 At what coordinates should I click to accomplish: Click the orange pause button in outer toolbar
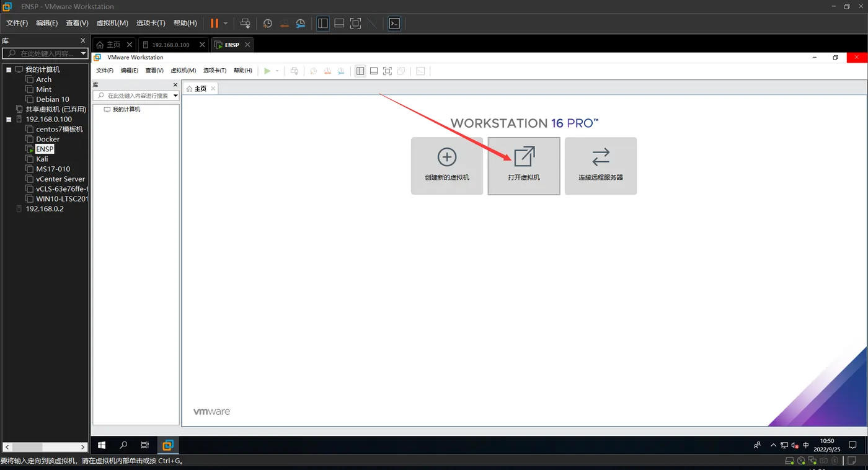(x=214, y=24)
